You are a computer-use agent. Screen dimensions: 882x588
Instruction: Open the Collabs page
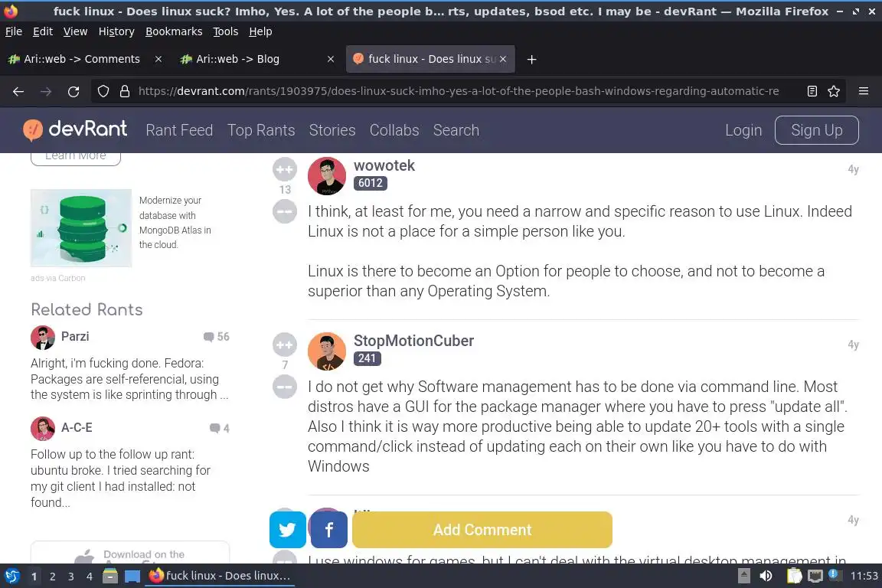coord(394,130)
